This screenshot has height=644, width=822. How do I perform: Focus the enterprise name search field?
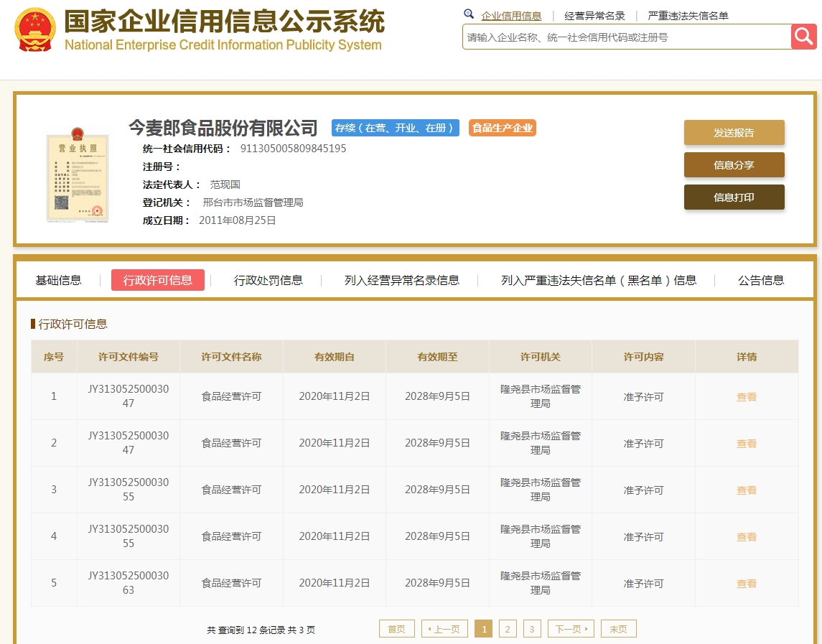627,37
